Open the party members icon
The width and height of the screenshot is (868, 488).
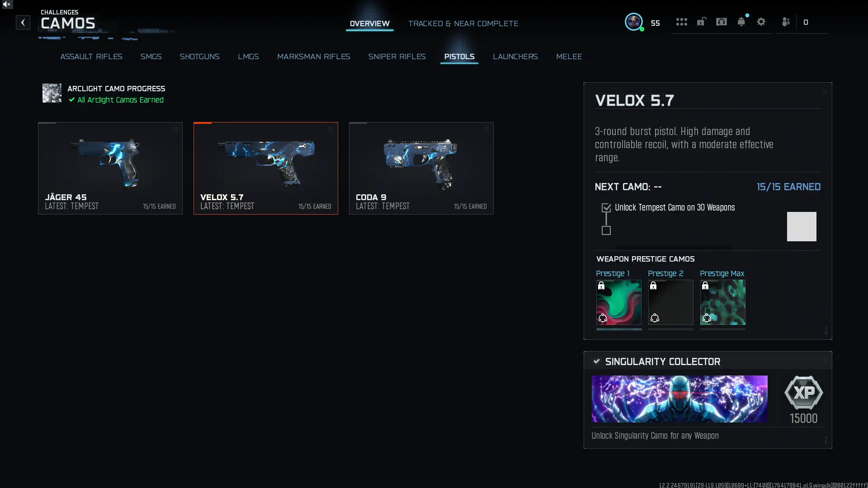[x=786, y=22]
